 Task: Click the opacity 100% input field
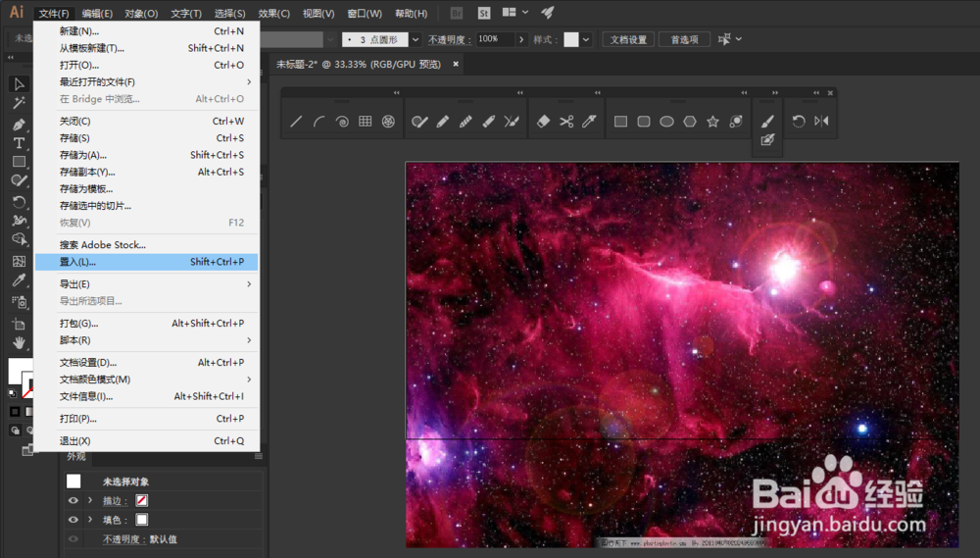(x=496, y=39)
